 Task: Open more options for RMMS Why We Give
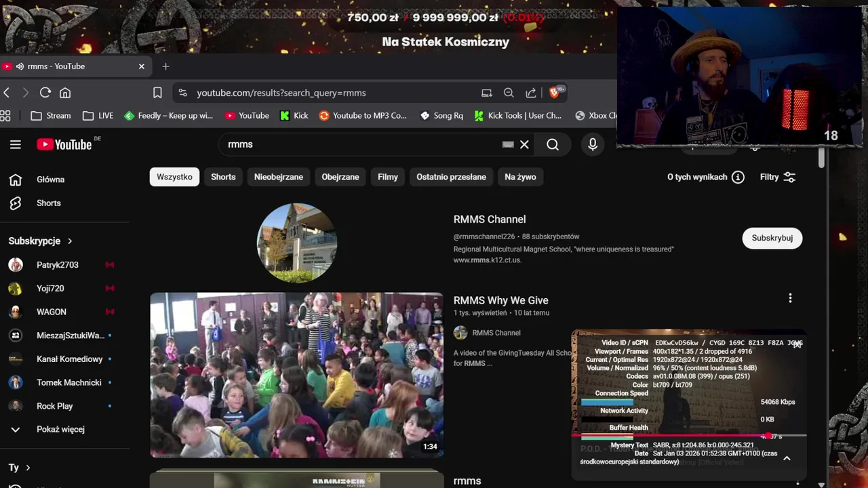[x=790, y=298]
